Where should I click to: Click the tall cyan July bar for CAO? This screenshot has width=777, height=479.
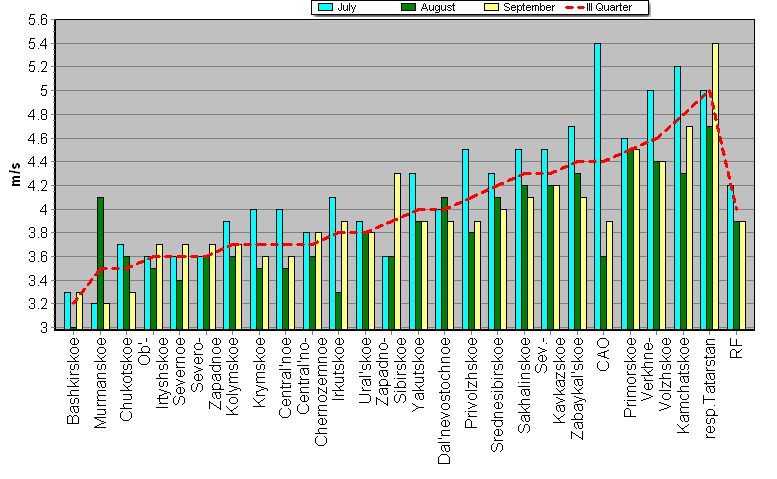coord(597,187)
